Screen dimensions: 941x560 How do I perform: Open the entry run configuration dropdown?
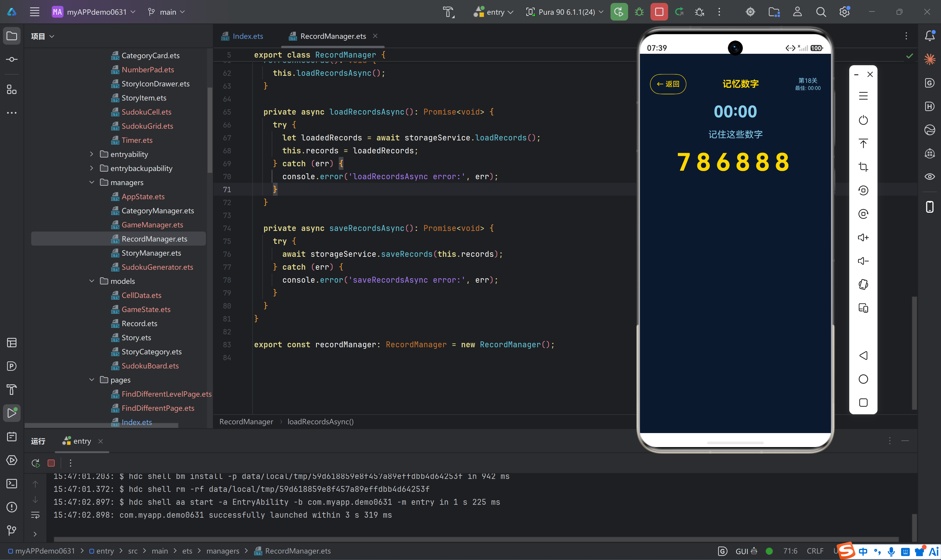click(x=493, y=12)
